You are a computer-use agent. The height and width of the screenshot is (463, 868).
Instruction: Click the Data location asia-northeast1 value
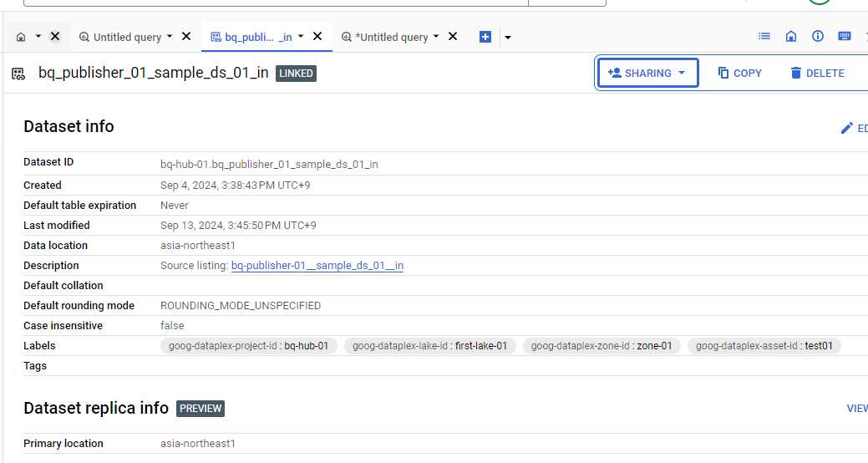pos(198,246)
